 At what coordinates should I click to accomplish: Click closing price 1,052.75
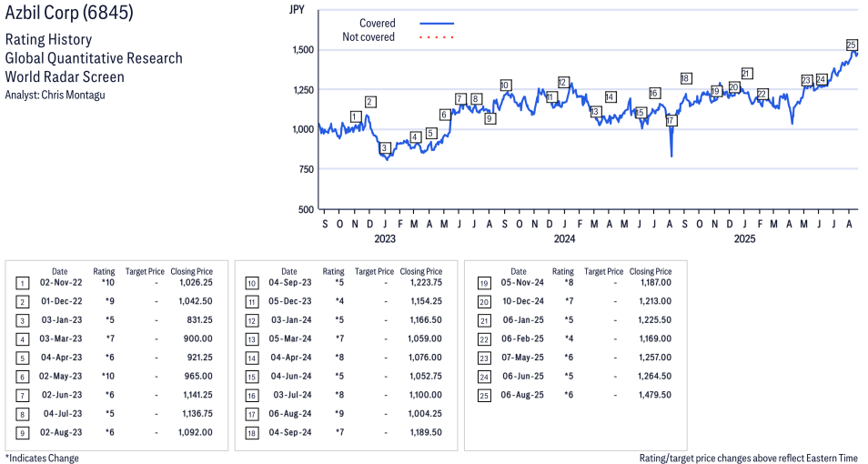pos(425,377)
